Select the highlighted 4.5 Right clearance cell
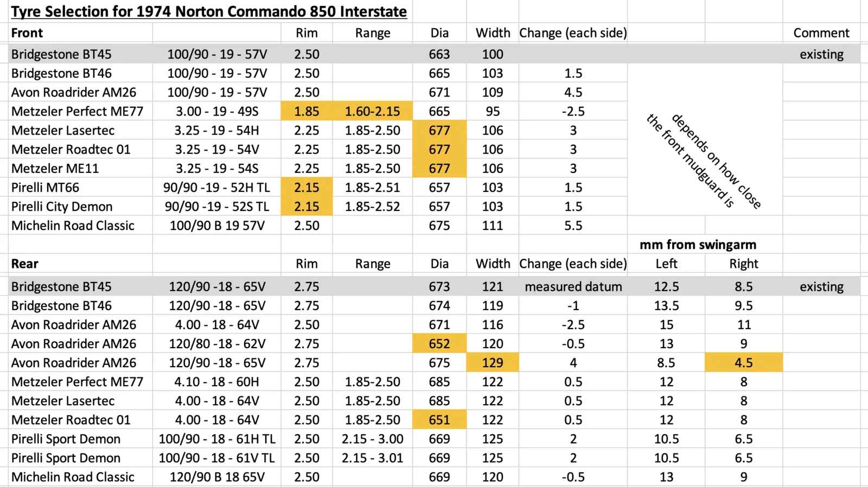Screen dimensions: 868x487 [x=743, y=363]
